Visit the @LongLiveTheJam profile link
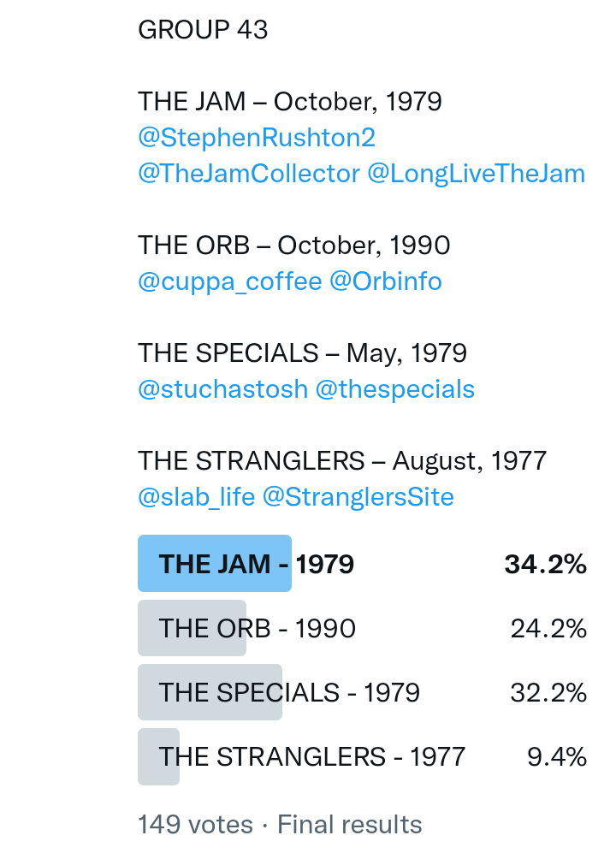 coord(476,174)
